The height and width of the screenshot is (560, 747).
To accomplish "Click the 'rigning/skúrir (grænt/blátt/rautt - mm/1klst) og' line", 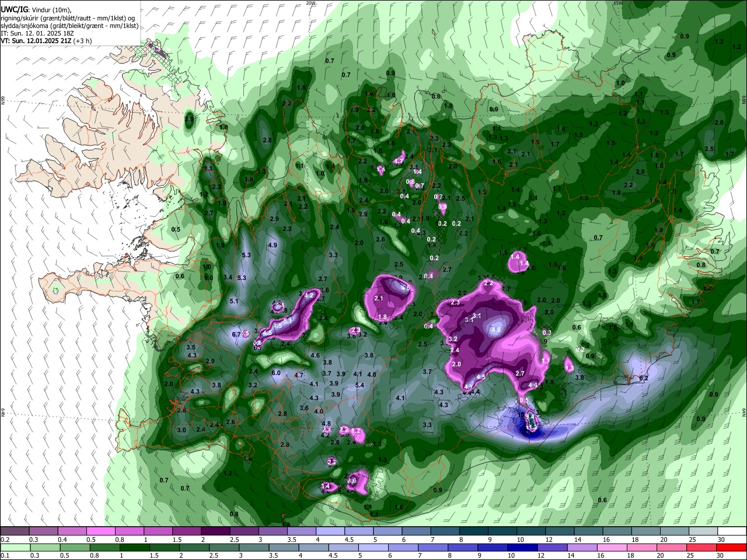I will 68,18.
